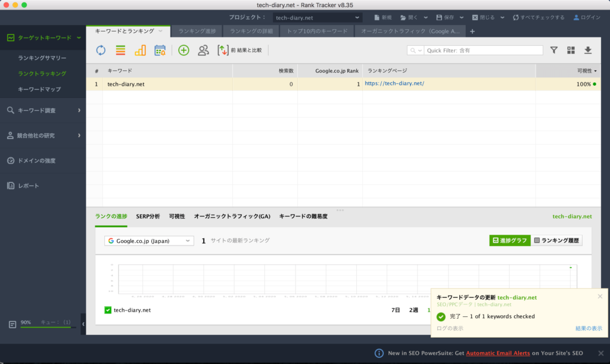Click the refresh rankings icon in toolbar
610x364 pixels.
point(101,50)
